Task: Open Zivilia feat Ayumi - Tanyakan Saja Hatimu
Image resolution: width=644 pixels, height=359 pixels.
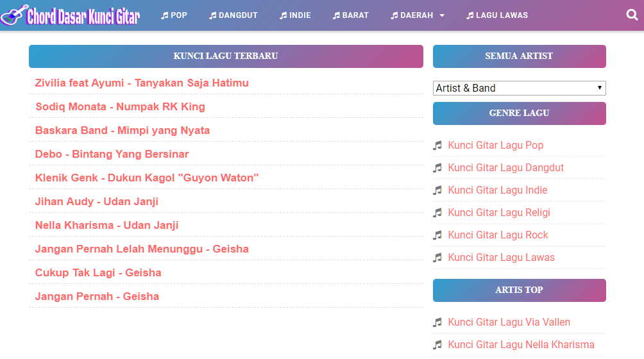Action: tap(142, 83)
